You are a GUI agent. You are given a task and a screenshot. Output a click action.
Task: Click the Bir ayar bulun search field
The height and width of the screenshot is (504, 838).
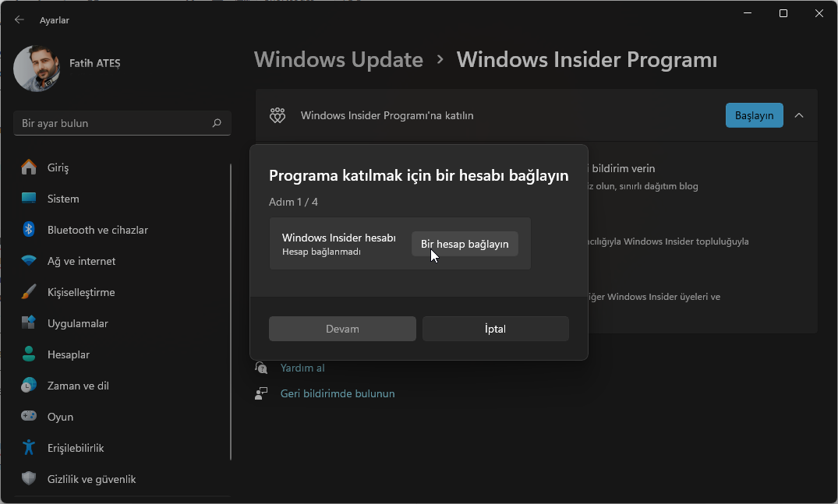click(x=113, y=123)
